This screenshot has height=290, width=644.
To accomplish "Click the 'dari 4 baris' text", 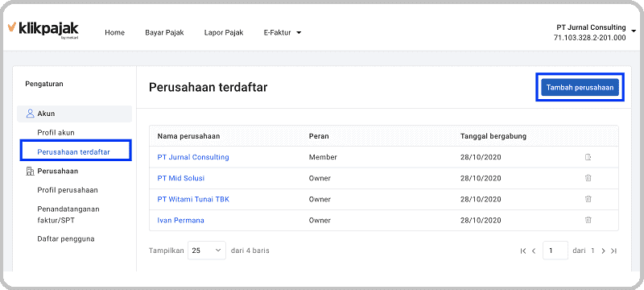I will click(250, 251).
